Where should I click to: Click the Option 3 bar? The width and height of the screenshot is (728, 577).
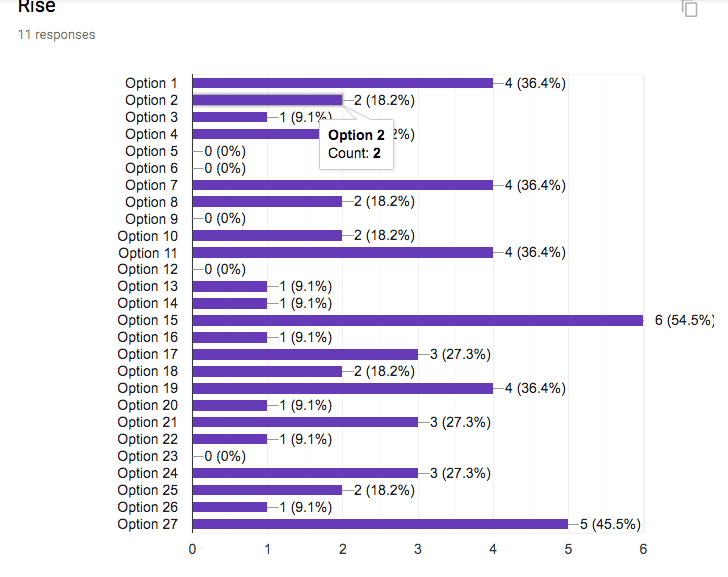click(x=230, y=117)
